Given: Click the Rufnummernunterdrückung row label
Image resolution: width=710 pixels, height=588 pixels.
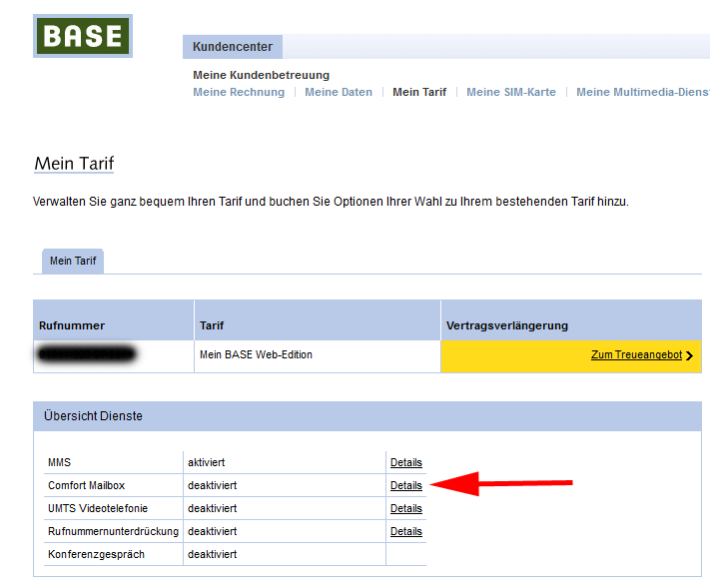Looking at the screenshot, I should (x=113, y=531).
